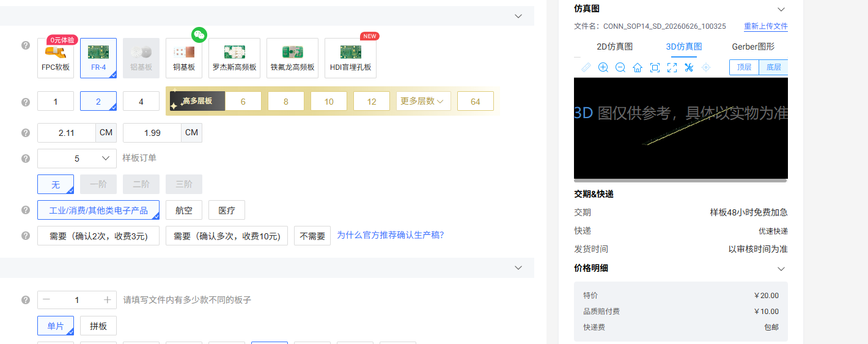
Task: Collapse the 价格明细 section chevron
Action: click(x=781, y=269)
